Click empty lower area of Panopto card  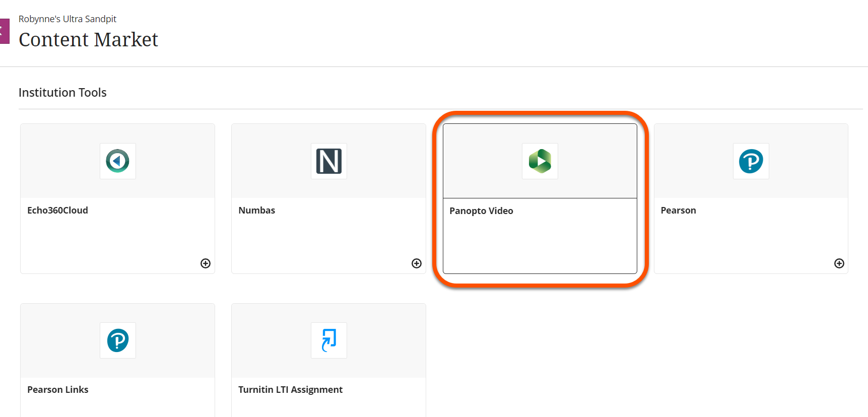540,247
